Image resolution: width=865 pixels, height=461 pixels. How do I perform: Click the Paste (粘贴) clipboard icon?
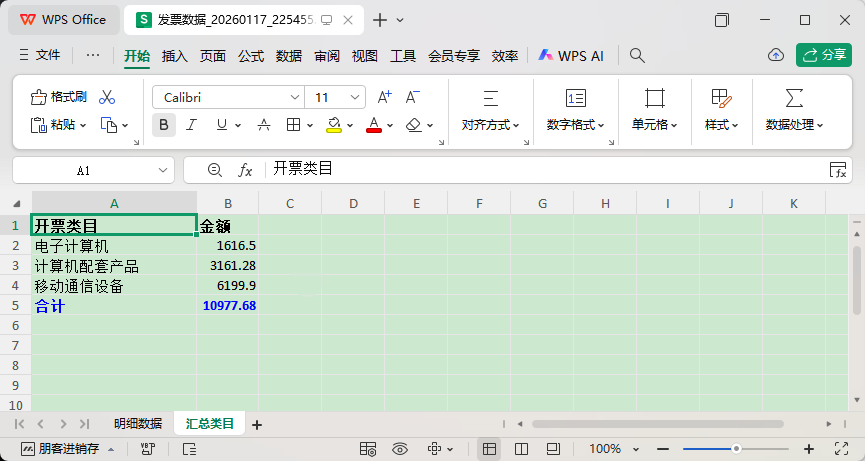37,125
